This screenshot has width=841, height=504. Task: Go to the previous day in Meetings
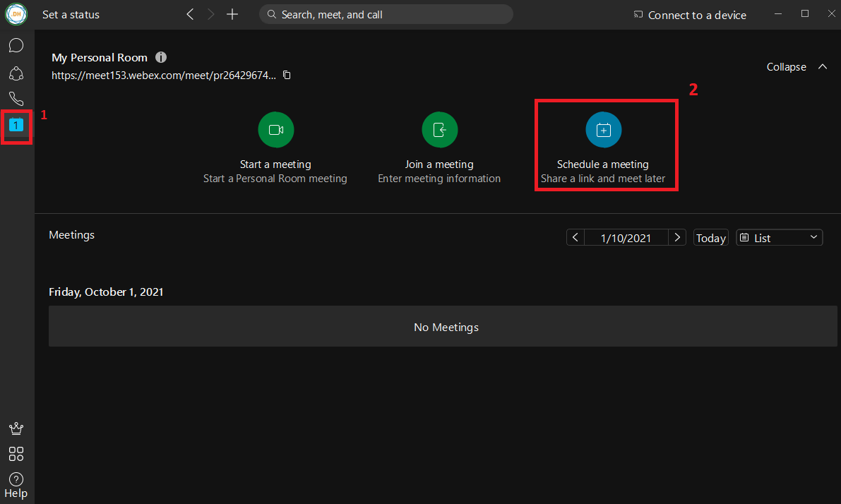click(575, 238)
